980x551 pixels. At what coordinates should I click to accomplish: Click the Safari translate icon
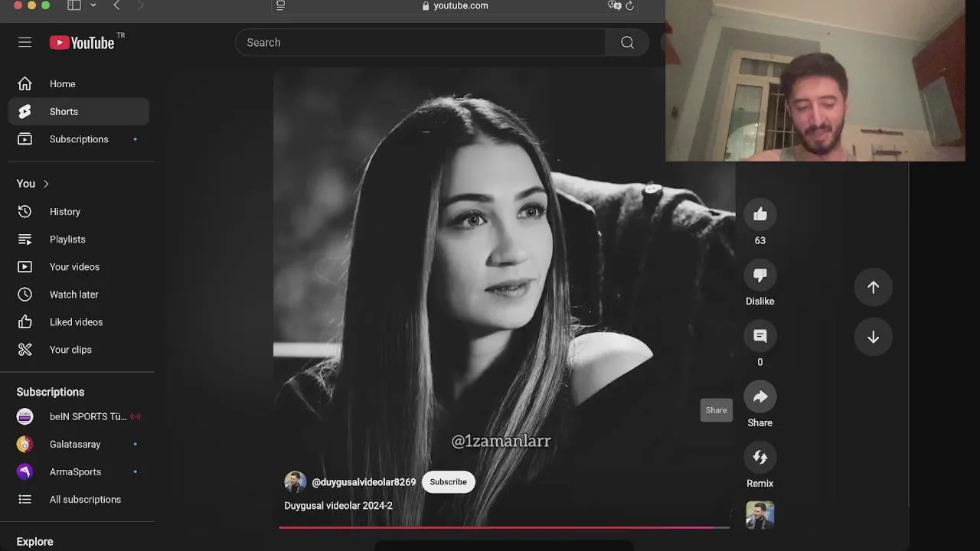[614, 5]
